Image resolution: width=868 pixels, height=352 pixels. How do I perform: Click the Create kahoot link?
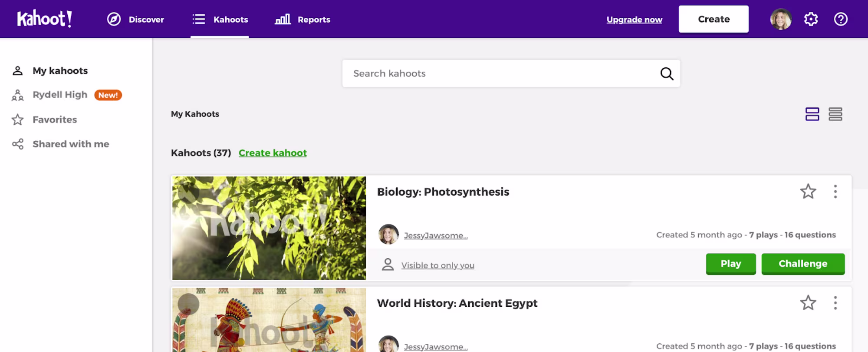(x=273, y=153)
